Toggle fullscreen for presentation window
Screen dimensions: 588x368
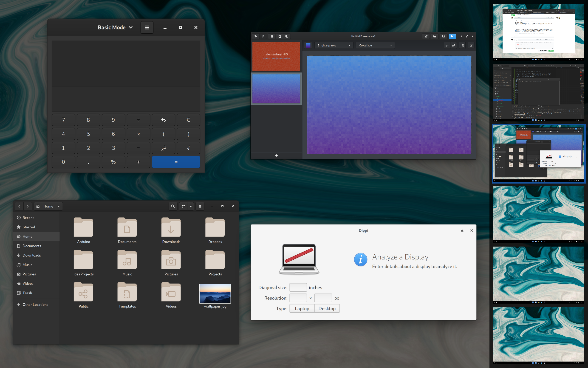point(467,36)
